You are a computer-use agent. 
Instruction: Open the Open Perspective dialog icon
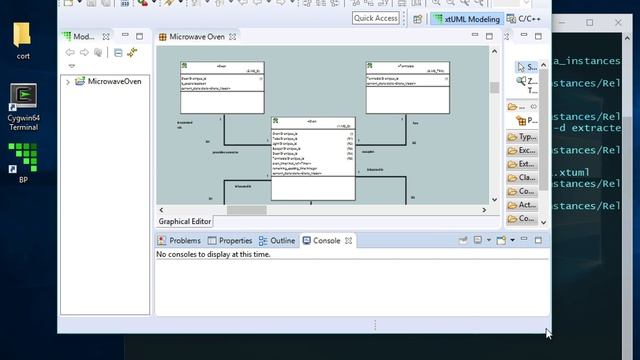click(417, 19)
